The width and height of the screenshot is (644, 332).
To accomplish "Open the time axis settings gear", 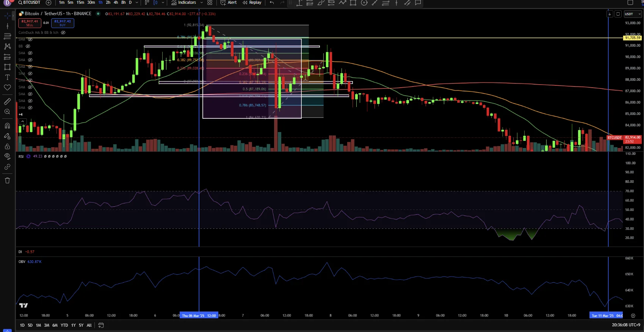I will pyautogui.click(x=633, y=316).
